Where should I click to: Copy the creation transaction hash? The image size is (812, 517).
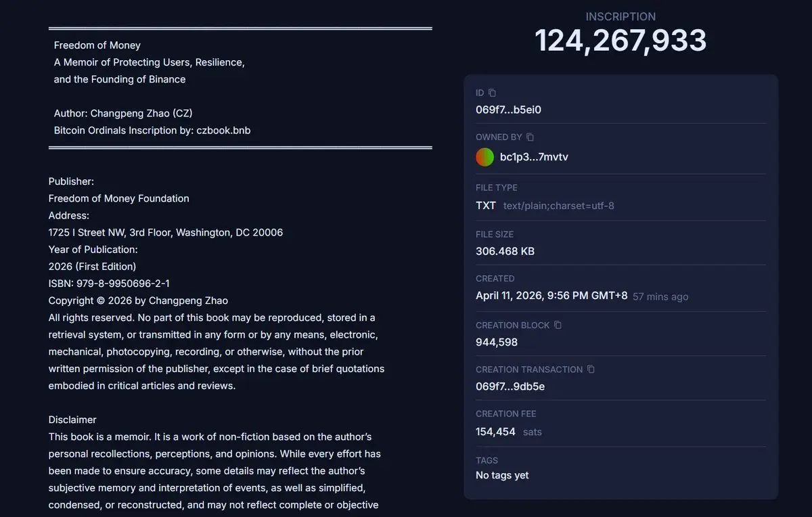click(591, 369)
